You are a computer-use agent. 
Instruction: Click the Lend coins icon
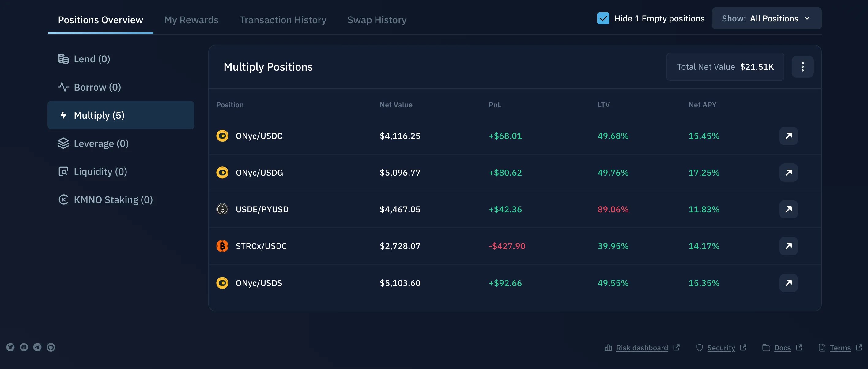pos(63,59)
